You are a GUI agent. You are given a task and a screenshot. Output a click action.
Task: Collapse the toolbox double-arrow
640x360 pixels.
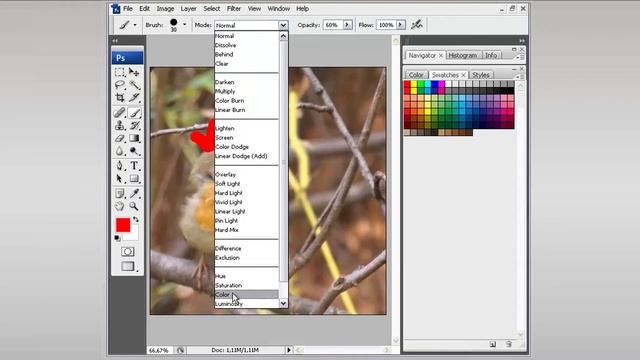click(115, 41)
